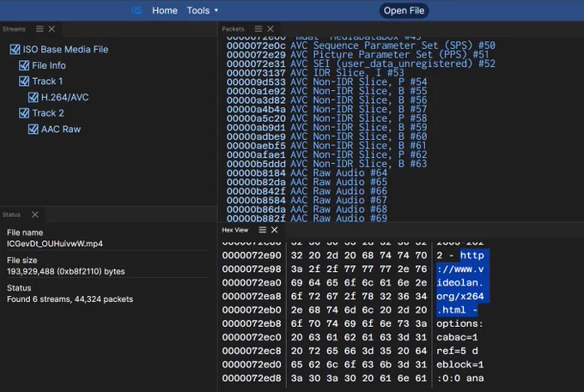
Task: Open the Streams panel hamburger menu
Action: pos(40,28)
